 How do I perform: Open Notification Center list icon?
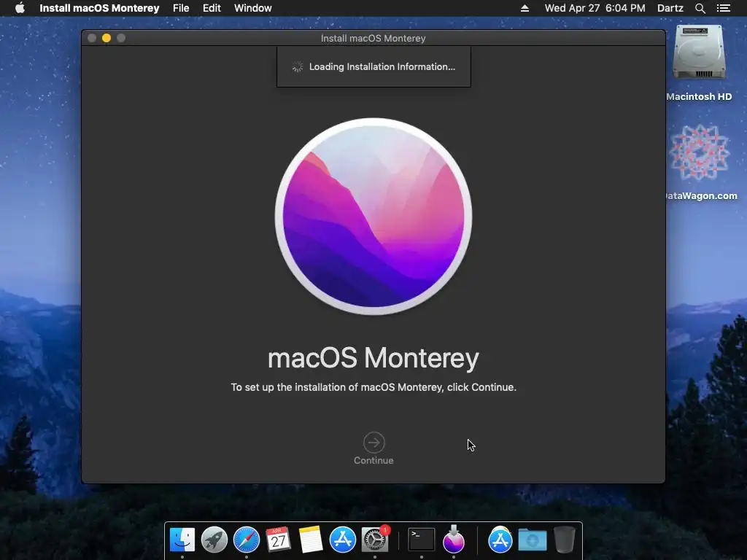point(723,8)
